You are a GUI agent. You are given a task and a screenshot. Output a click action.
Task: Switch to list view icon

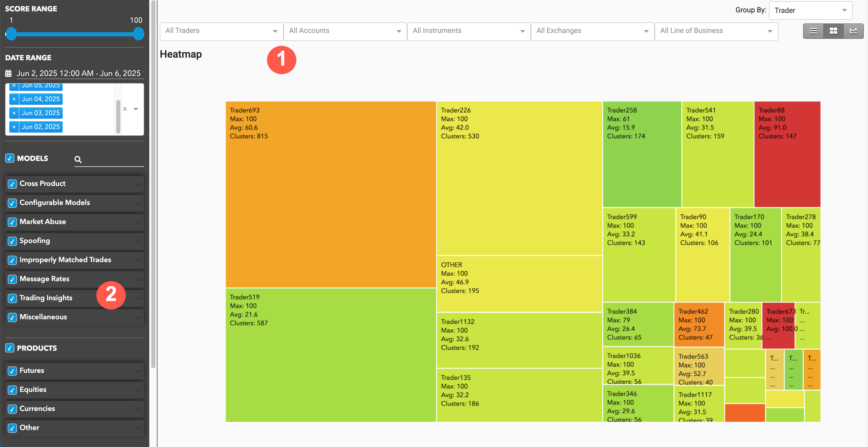click(x=813, y=31)
